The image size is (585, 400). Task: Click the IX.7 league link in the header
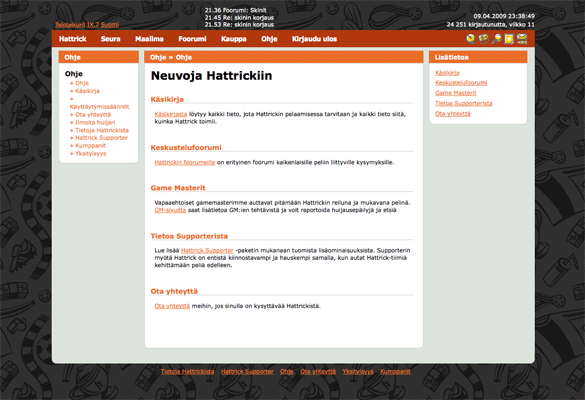[x=93, y=25]
